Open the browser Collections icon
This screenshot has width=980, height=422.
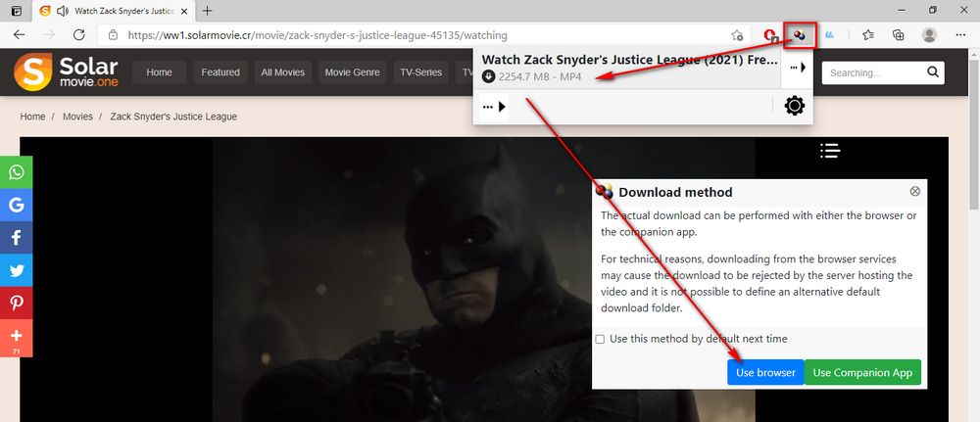[898, 35]
